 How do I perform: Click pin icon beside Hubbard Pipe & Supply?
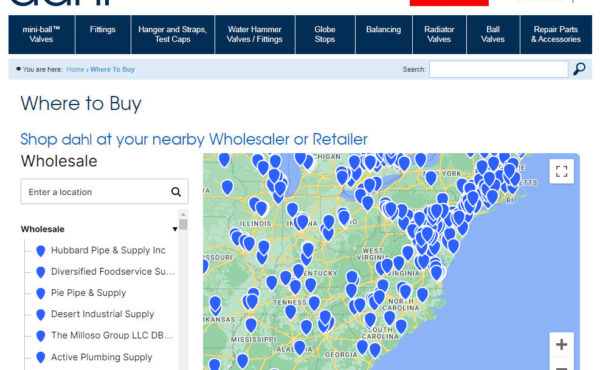pyautogui.click(x=41, y=251)
